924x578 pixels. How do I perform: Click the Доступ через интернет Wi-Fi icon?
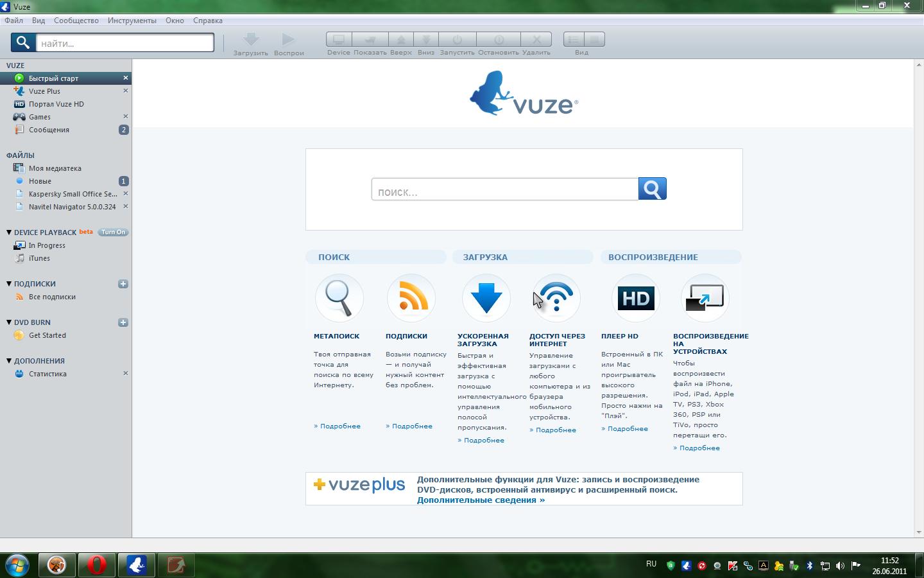point(556,298)
